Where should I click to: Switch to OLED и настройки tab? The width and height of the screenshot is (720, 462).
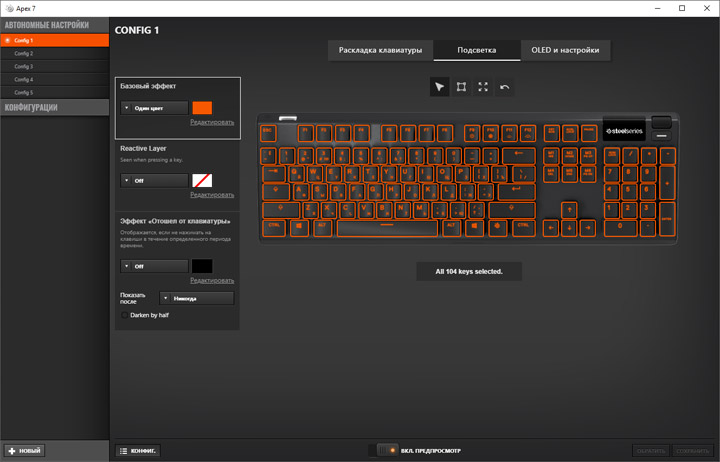tap(565, 50)
